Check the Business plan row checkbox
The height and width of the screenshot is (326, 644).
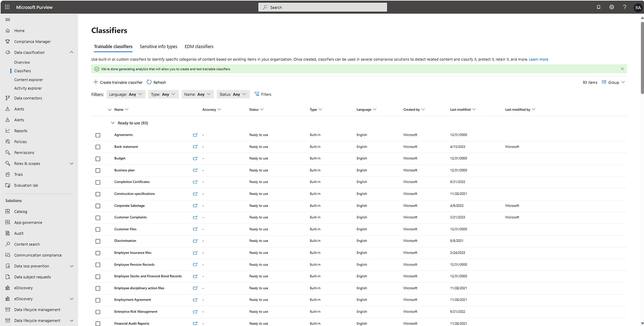(x=98, y=170)
